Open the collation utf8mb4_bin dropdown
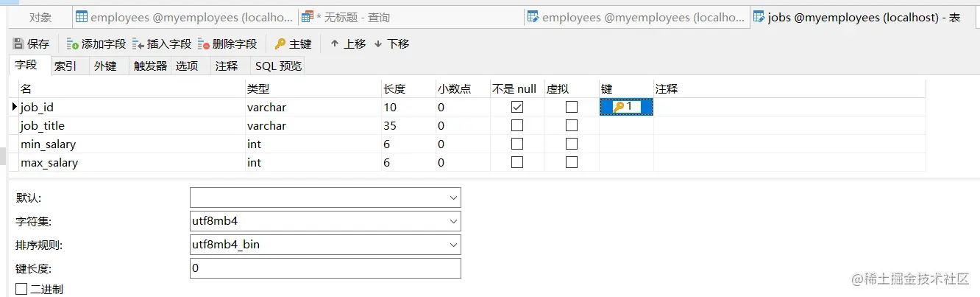Image resolution: width=980 pixels, height=297 pixels. (x=452, y=245)
